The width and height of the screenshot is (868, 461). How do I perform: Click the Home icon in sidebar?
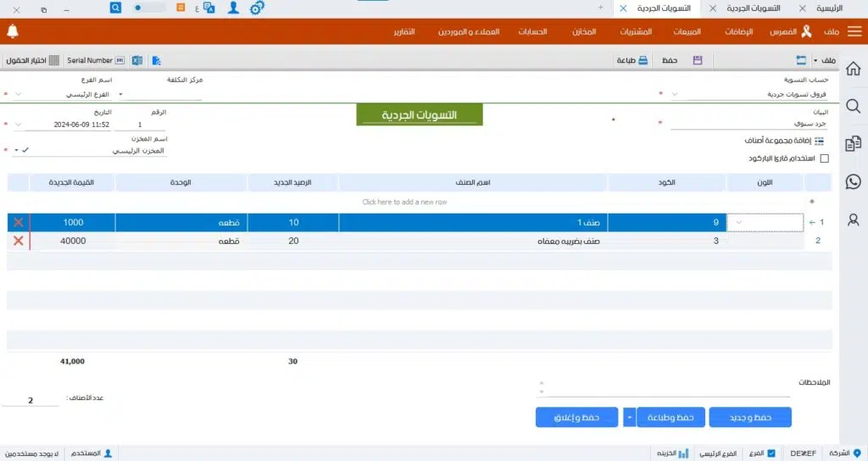tap(853, 69)
